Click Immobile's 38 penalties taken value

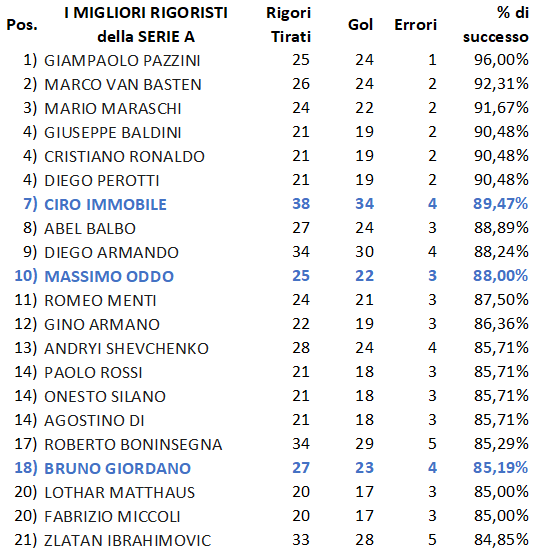(x=301, y=204)
